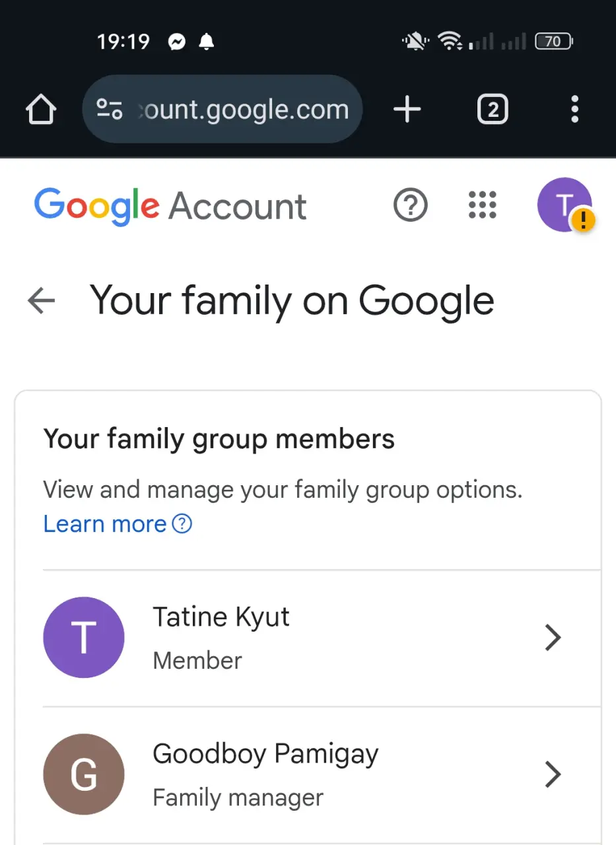616x845 pixels.
Task: Tap the battery indicator showing 70
Action: click(x=554, y=42)
